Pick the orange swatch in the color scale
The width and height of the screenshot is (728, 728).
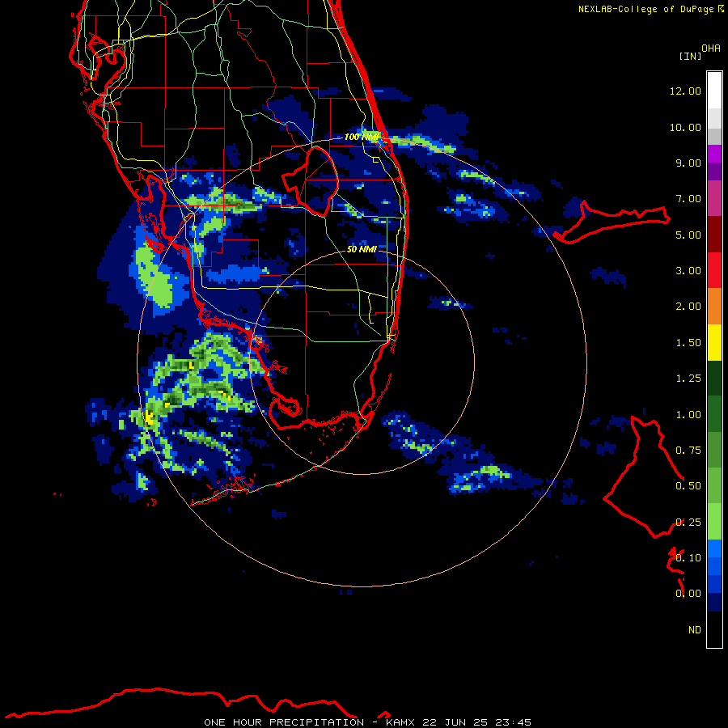click(x=714, y=307)
